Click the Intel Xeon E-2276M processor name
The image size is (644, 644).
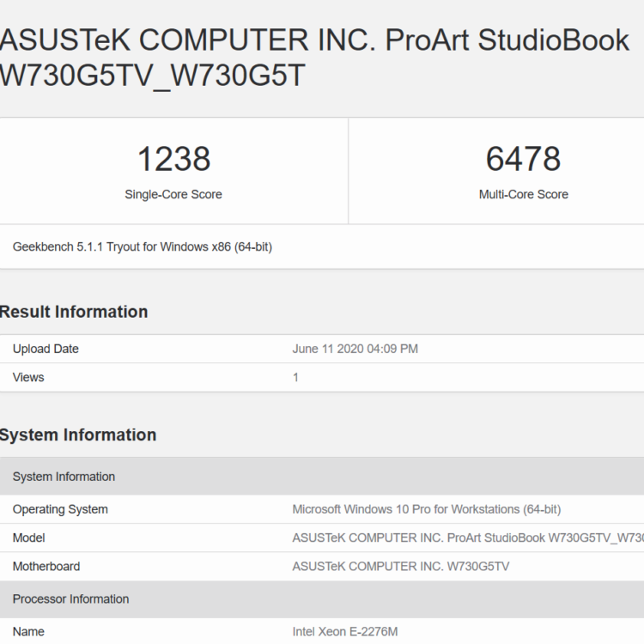(345, 632)
